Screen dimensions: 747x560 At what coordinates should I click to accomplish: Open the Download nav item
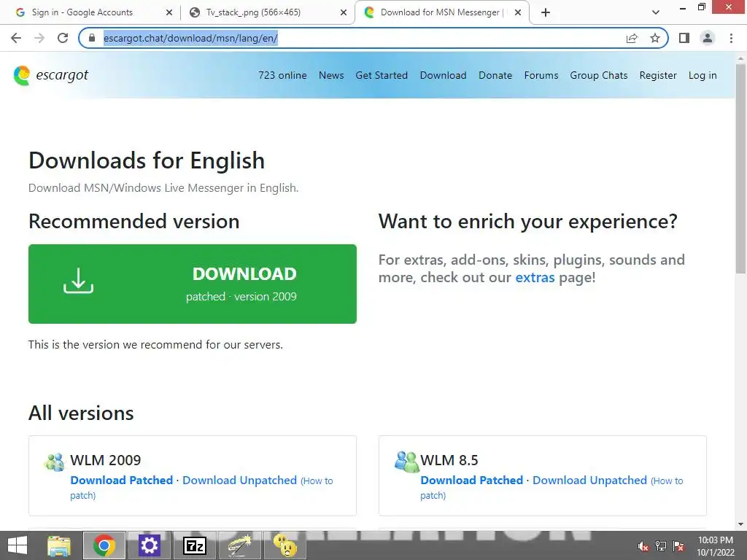point(443,75)
